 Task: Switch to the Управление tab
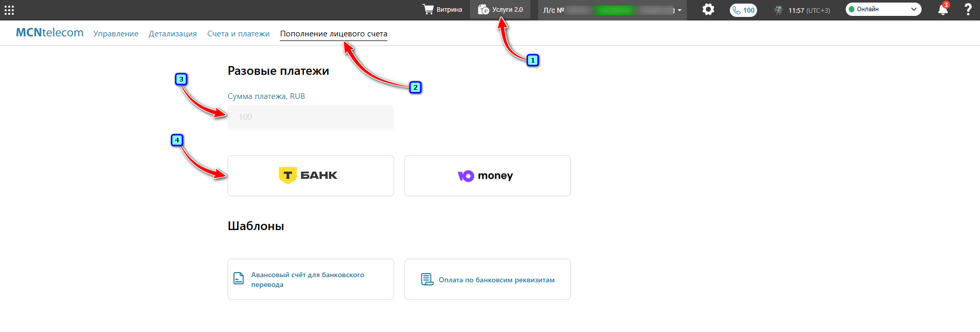pos(116,34)
